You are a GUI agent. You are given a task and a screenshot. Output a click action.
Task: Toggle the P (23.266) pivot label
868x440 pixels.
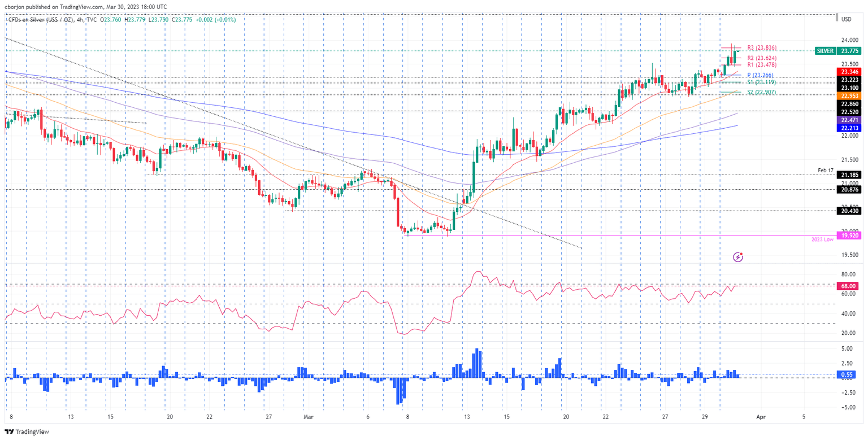coord(759,74)
